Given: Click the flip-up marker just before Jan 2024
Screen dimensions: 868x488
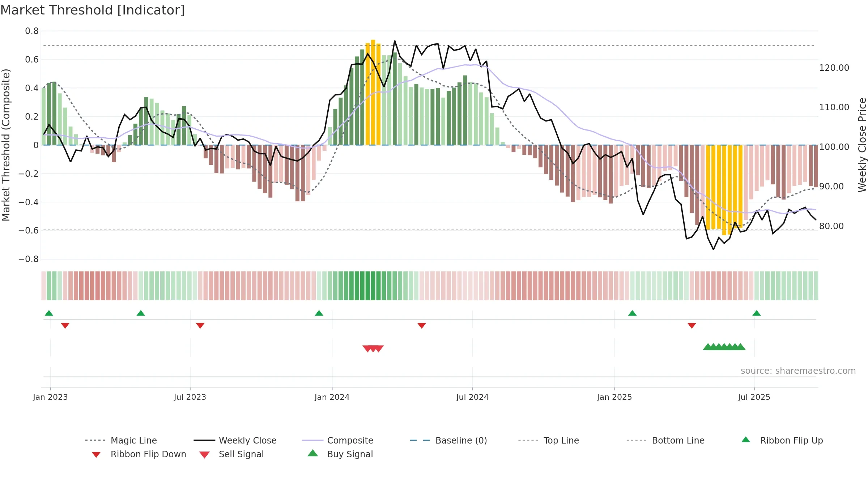Looking at the screenshot, I should point(319,313).
